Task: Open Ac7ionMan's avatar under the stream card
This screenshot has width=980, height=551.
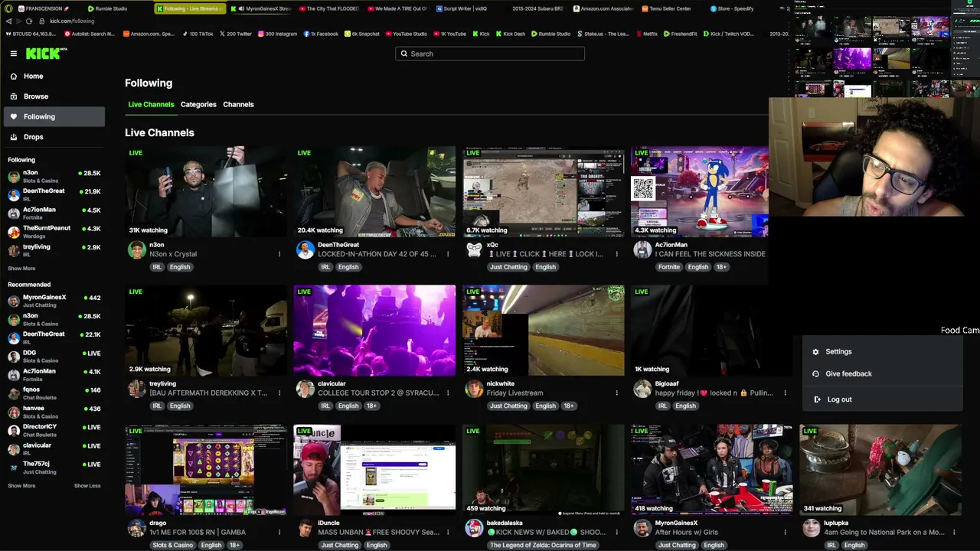Action: [x=642, y=250]
